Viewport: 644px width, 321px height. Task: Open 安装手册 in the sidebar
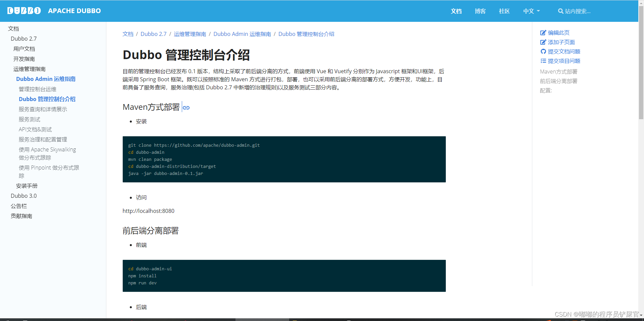27,186
